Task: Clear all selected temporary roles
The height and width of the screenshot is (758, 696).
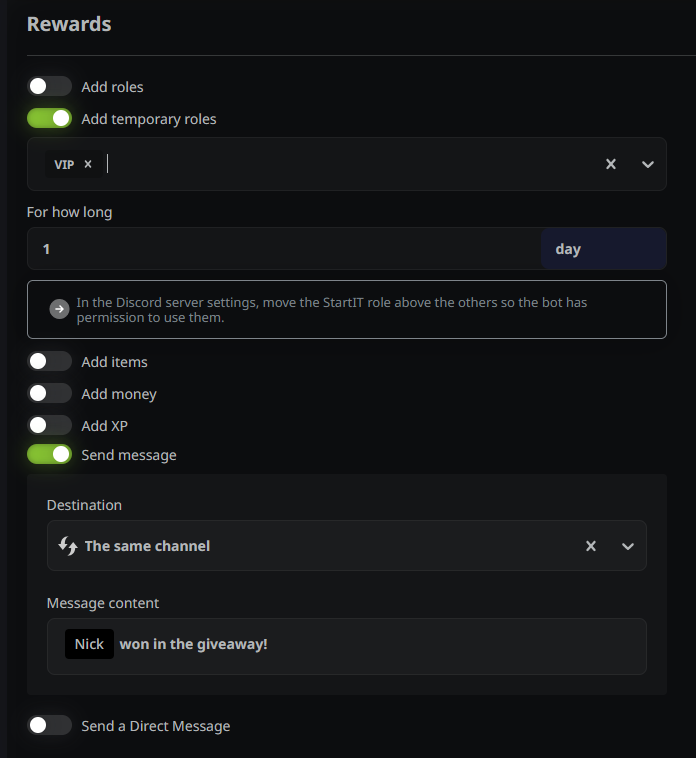Action: pos(611,164)
